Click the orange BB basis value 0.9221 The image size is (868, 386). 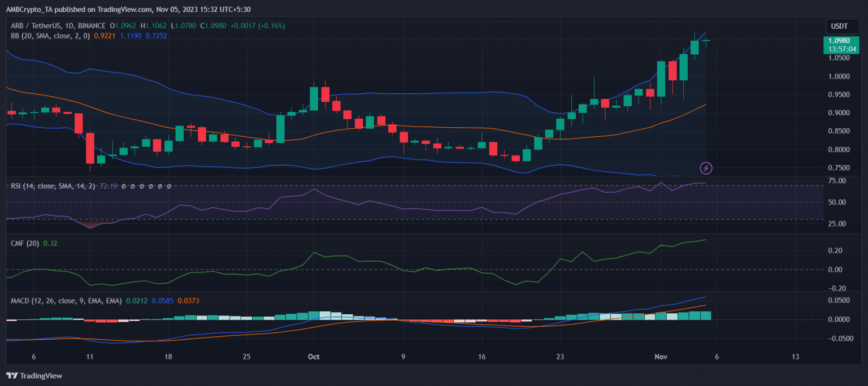pyautogui.click(x=105, y=36)
